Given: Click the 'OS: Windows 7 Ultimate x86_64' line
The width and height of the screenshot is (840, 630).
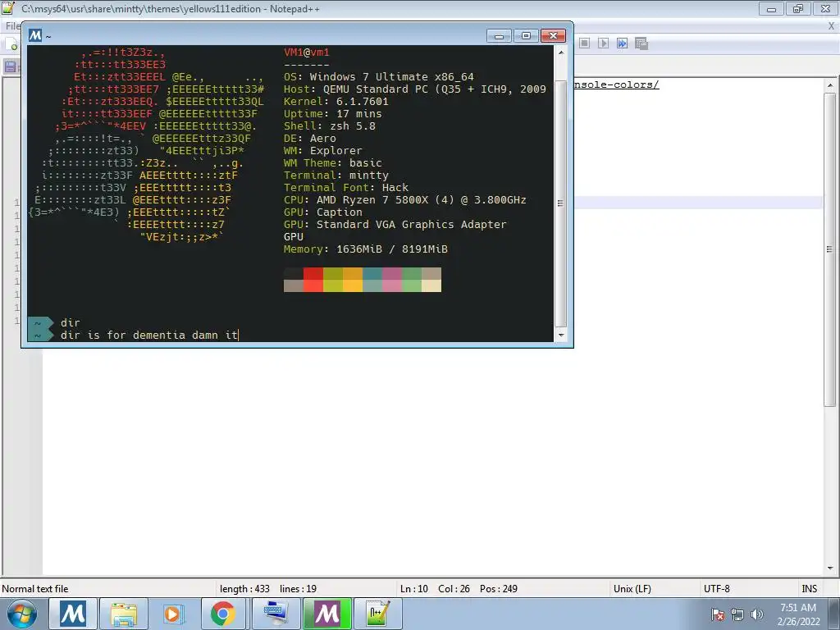Looking at the screenshot, I should (x=379, y=77).
